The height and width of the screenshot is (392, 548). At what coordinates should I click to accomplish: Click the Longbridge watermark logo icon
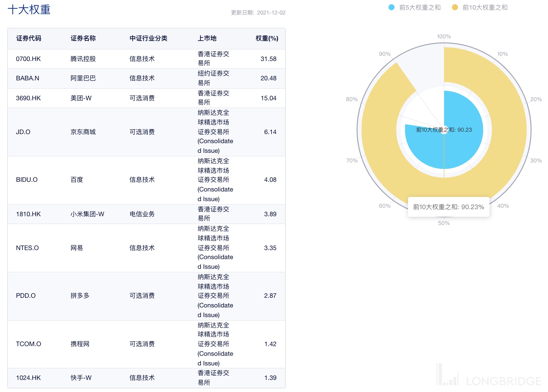(447, 376)
